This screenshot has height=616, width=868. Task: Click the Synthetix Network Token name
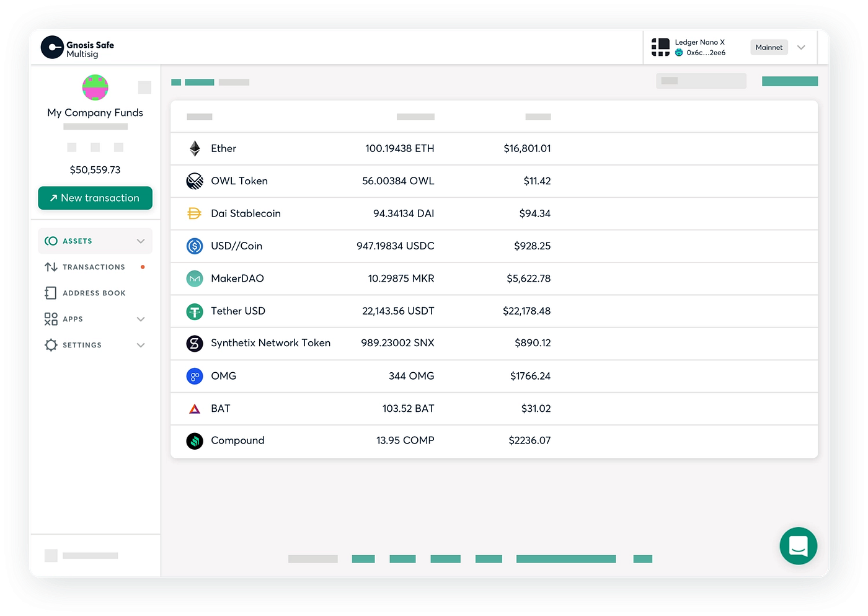point(270,343)
